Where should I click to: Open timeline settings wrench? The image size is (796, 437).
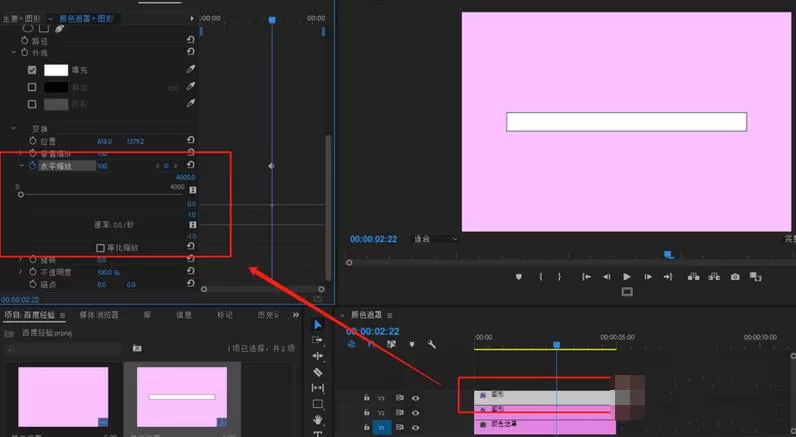click(432, 345)
